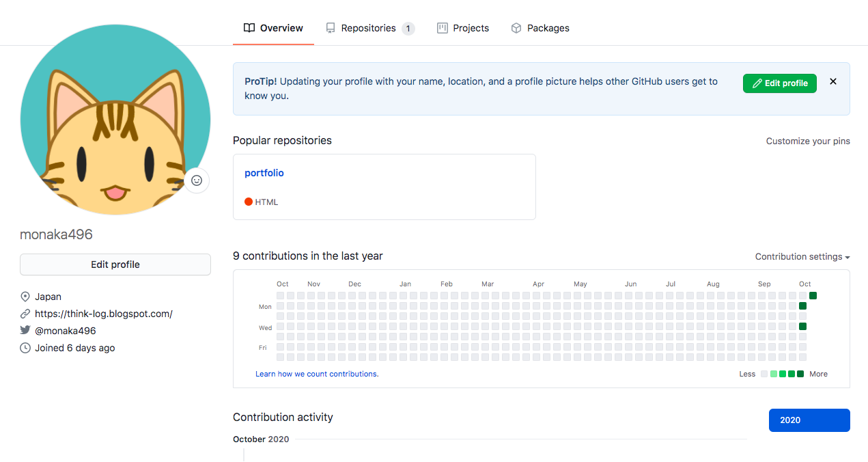Click the Twitter bird icon
868x462 pixels.
point(25,331)
